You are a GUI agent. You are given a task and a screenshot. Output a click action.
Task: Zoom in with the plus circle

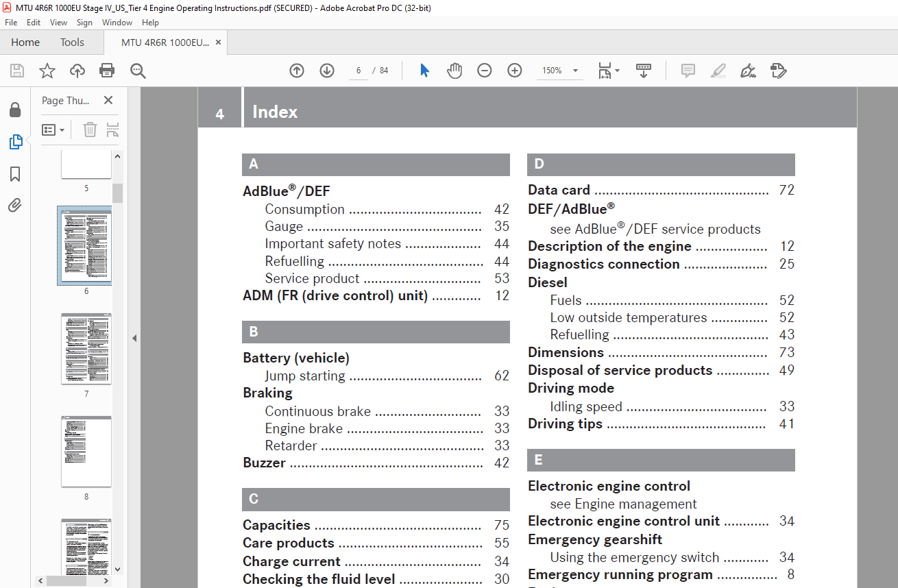pyautogui.click(x=515, y=71)
